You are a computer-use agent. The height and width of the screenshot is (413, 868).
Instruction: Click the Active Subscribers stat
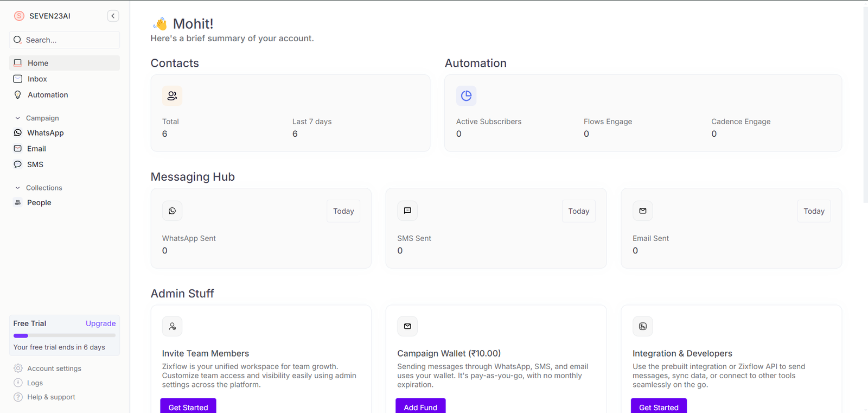tap(488, 128)
